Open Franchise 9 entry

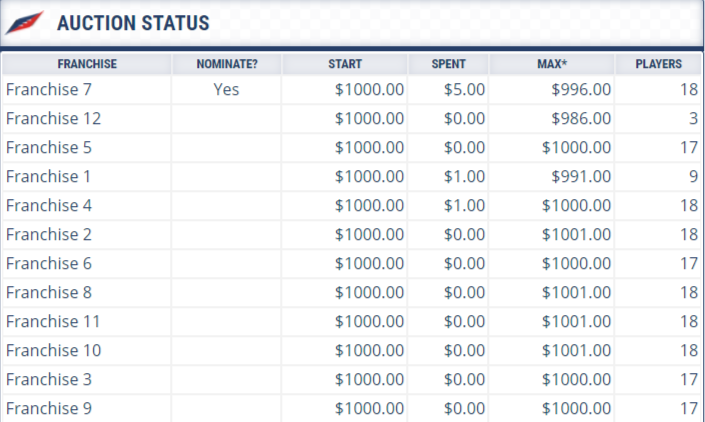[49, 408]
